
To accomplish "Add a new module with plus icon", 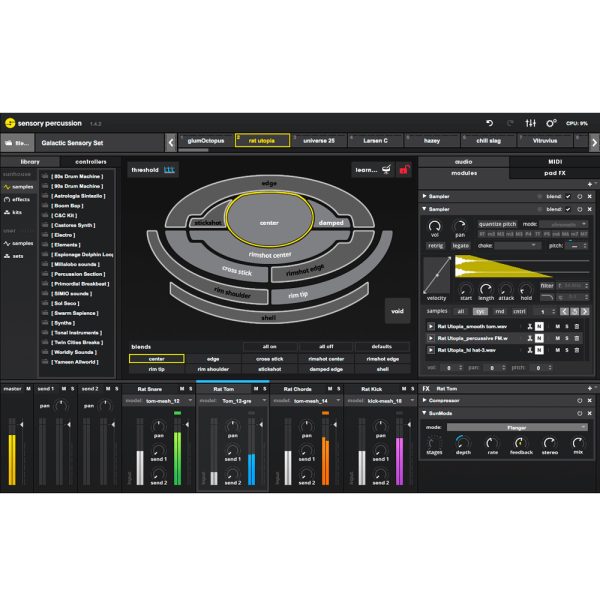I will click(x=590, y=184).
